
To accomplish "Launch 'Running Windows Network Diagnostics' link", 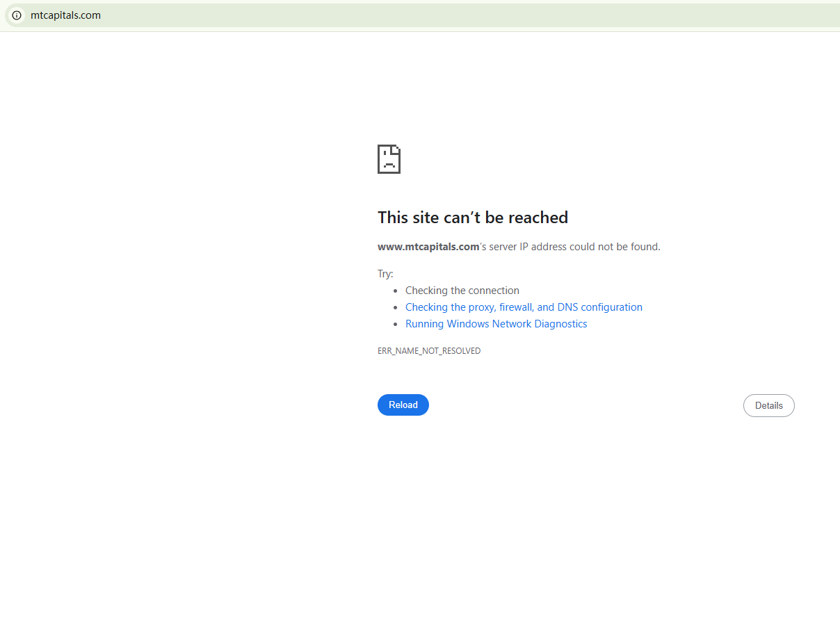I will click(x=496, y=324).
